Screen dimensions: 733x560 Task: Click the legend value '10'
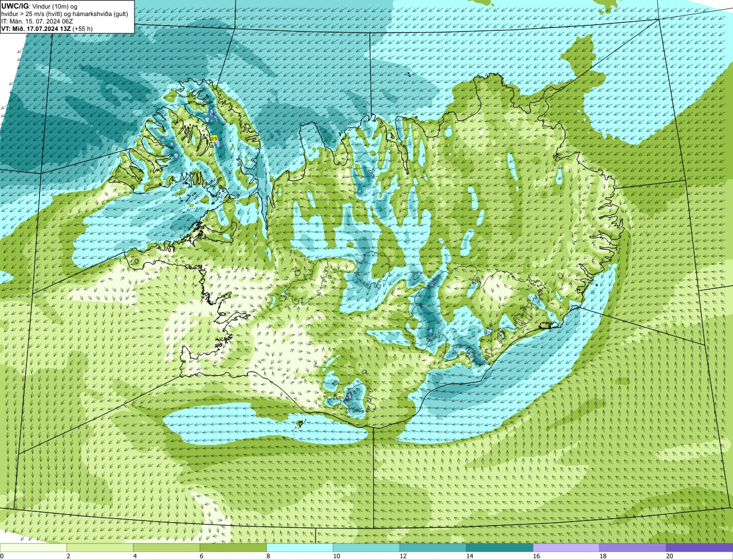(336, 556)
